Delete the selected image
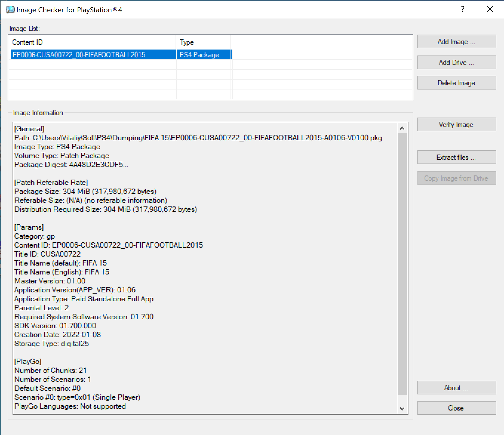Screen dimensions: 504x435 tap(457, 83)
